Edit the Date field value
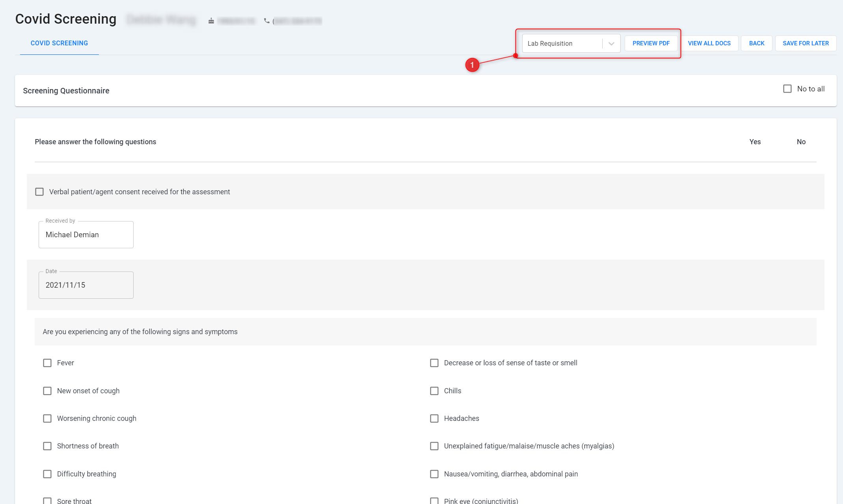 [x=86, y=285]
